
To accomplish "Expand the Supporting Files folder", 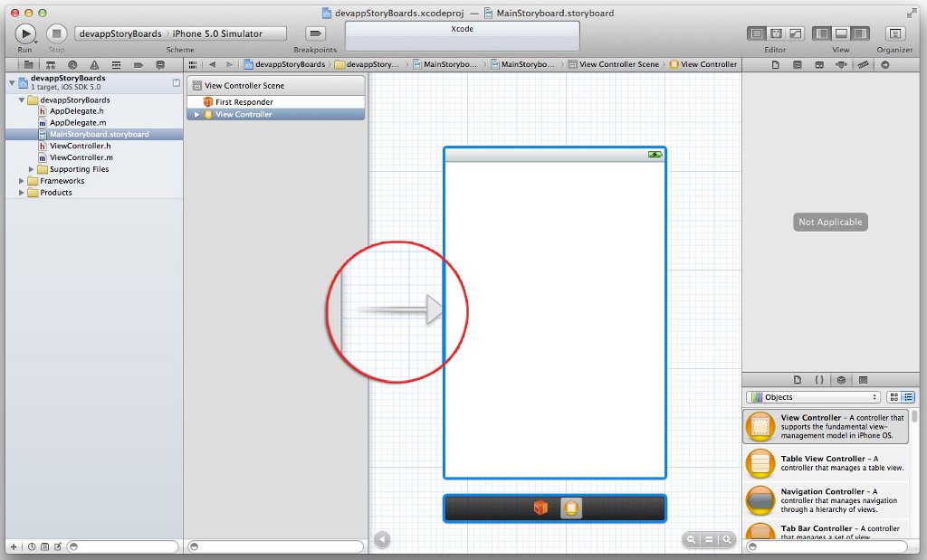I will pyautogui.click(x=32, y=169).
